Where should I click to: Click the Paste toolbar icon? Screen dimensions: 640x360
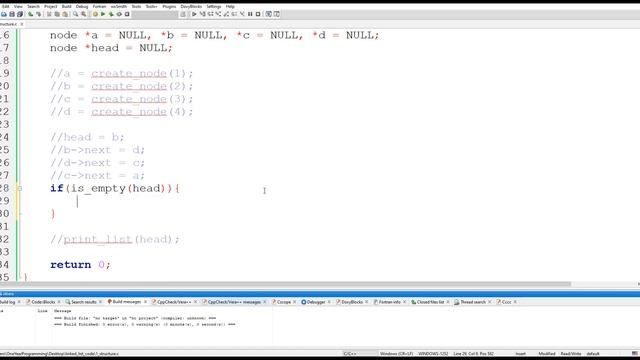(x=65, y=14)
